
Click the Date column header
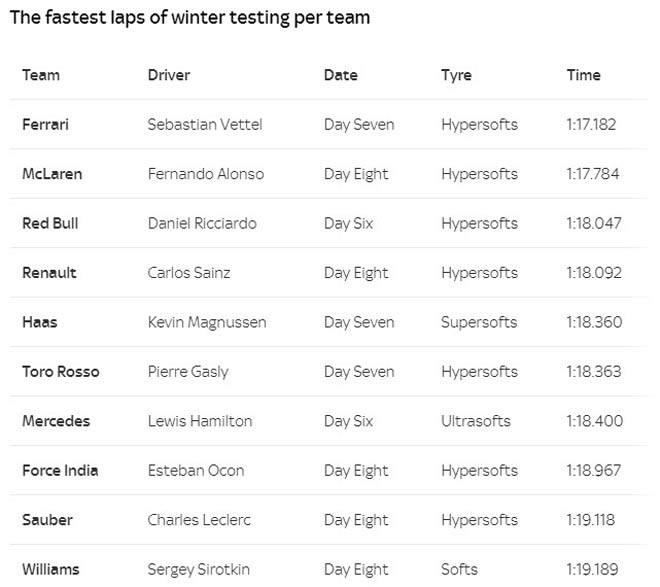(341, 75)
